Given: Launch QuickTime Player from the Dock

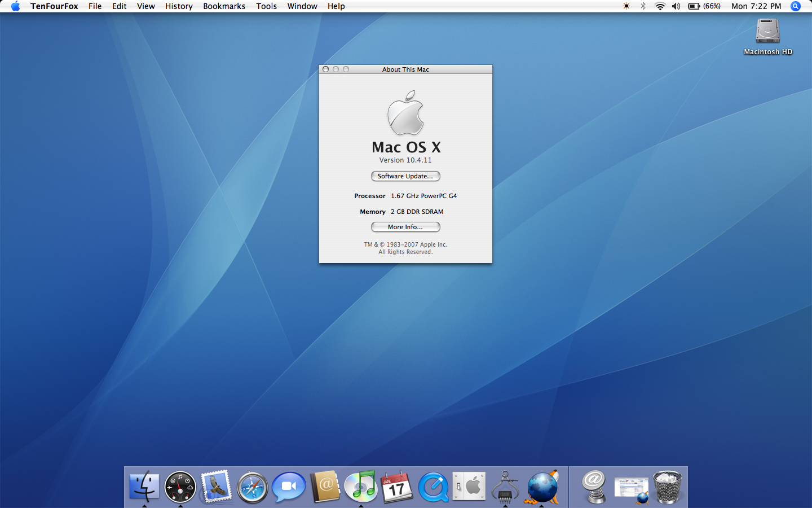Looking at the screenshot, I should pyautogui.click(x=433, y=487).
